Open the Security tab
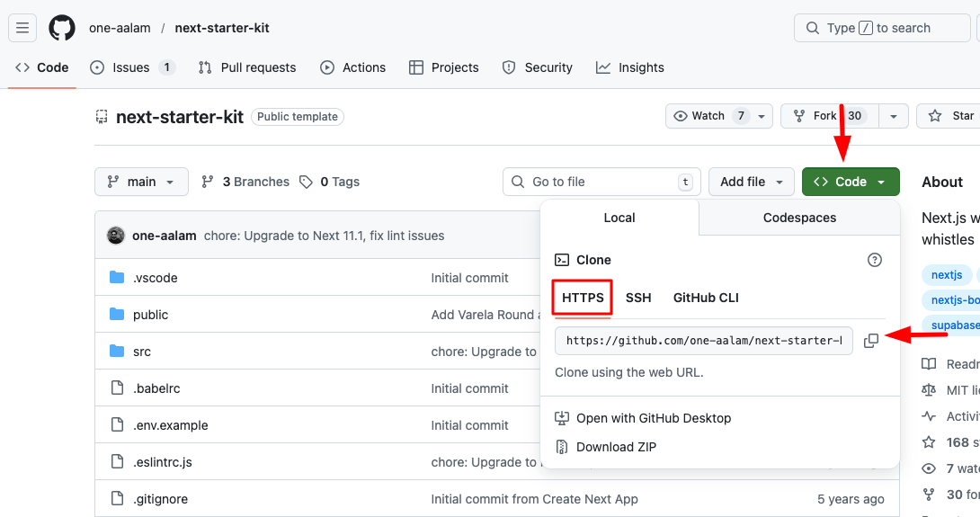Screen dimensions: 980x517 coord(538,67)
